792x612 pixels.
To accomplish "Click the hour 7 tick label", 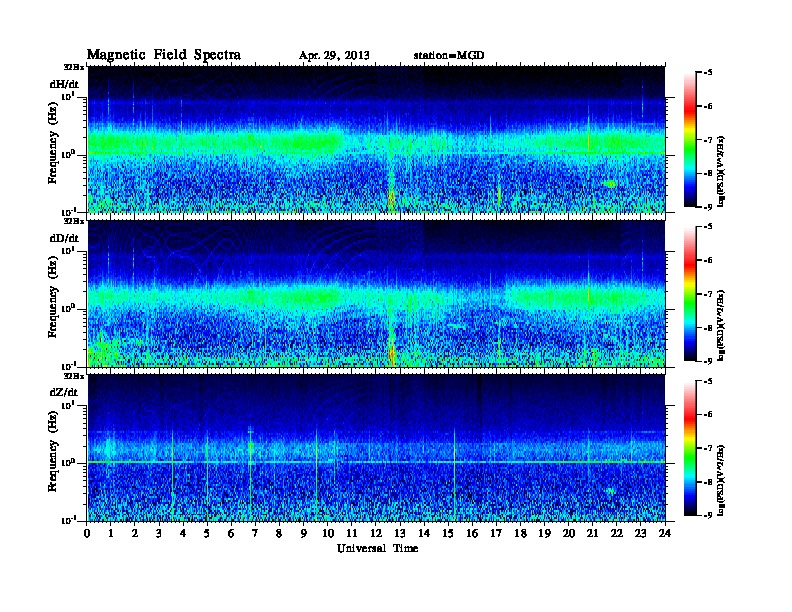I will coord(255,534).
